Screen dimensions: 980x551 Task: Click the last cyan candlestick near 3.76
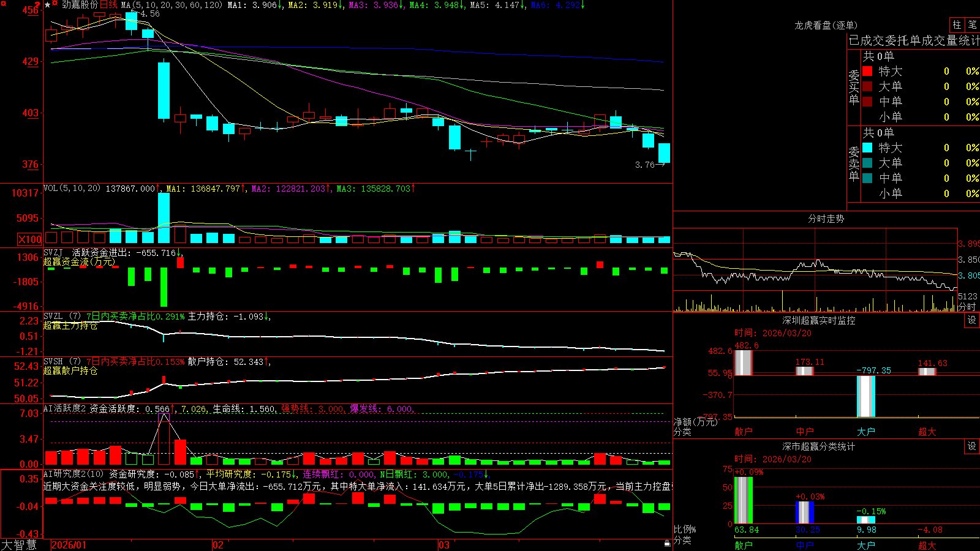point(664,153)
